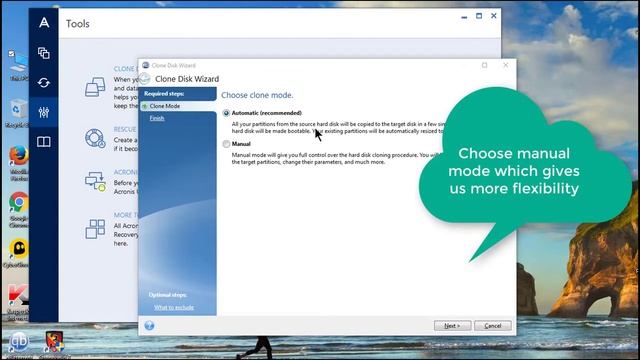Viewport: 640px width, 360px height.
Task: Go to the Finish step link
Action: pos(157,118)
